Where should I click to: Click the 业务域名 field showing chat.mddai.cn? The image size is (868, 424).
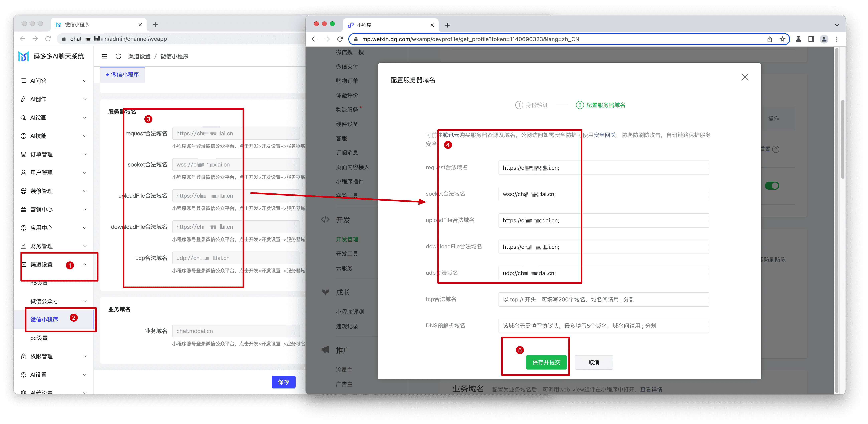pos(235,331)
